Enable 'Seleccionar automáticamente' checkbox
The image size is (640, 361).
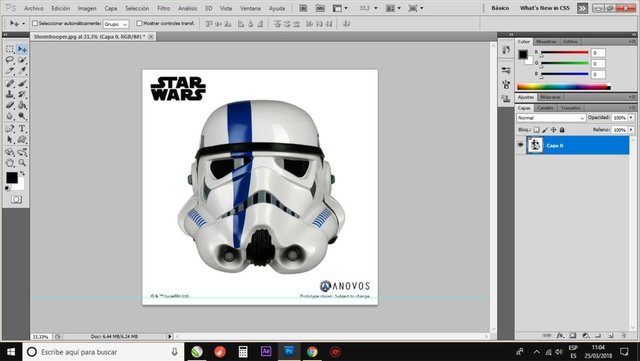tap(35, 23)
